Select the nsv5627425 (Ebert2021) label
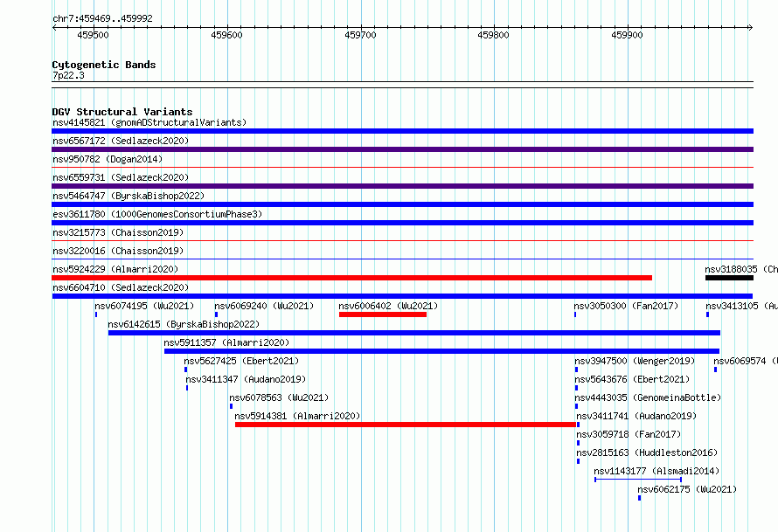Screen dimensions: 778x532 pyautogui.click(x=241, y=361)
